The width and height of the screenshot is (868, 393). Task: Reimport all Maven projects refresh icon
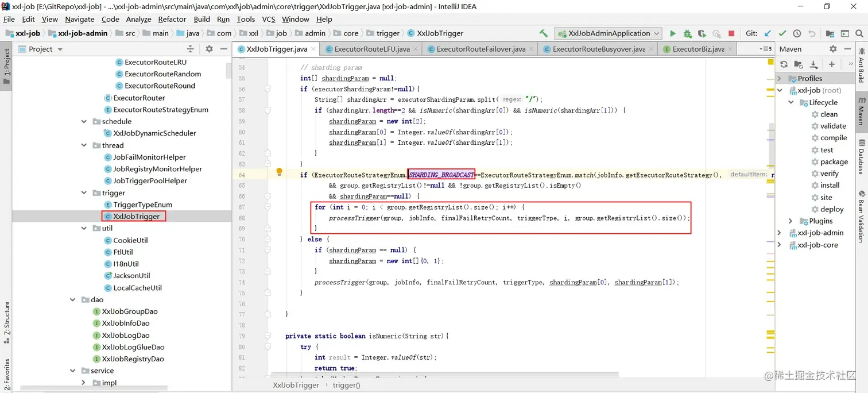click(x=784, y=64)
